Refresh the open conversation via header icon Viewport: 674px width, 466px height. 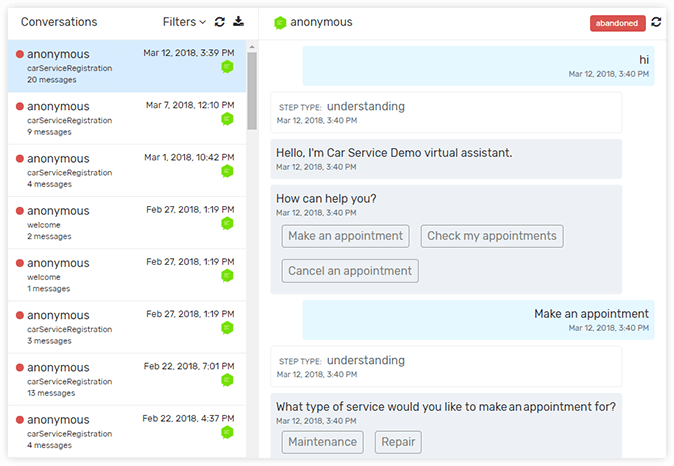(x=656, y=22)
